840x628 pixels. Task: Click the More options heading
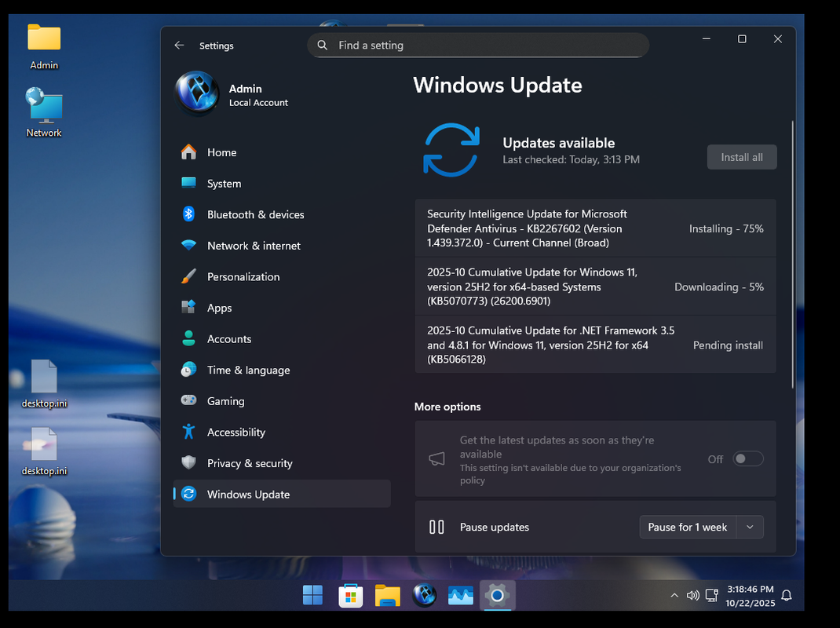tap(447, 407)
